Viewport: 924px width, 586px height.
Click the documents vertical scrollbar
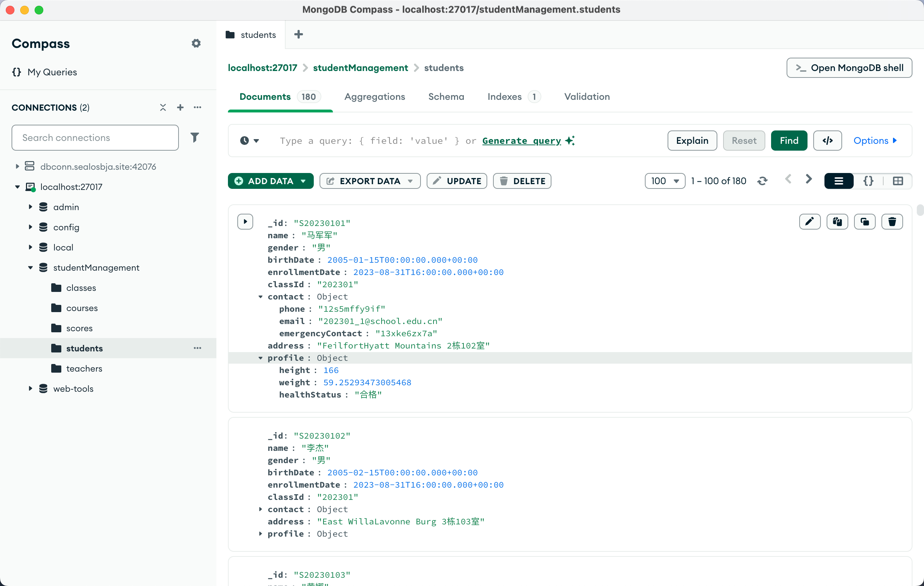(x=920, y=210)
